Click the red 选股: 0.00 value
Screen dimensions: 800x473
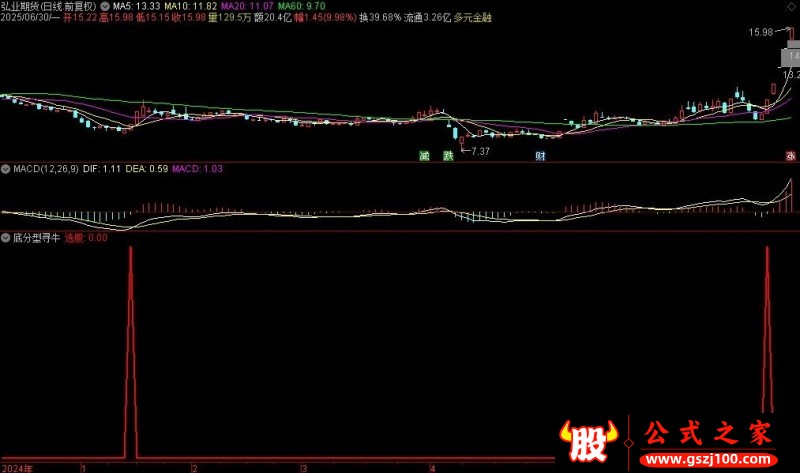click(x=86, y=238)
